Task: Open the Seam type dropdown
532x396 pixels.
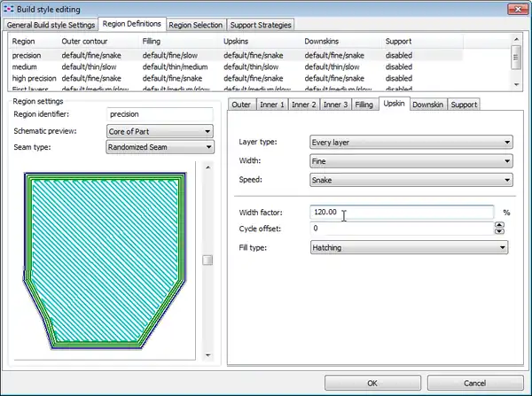Action: point(160,148)
